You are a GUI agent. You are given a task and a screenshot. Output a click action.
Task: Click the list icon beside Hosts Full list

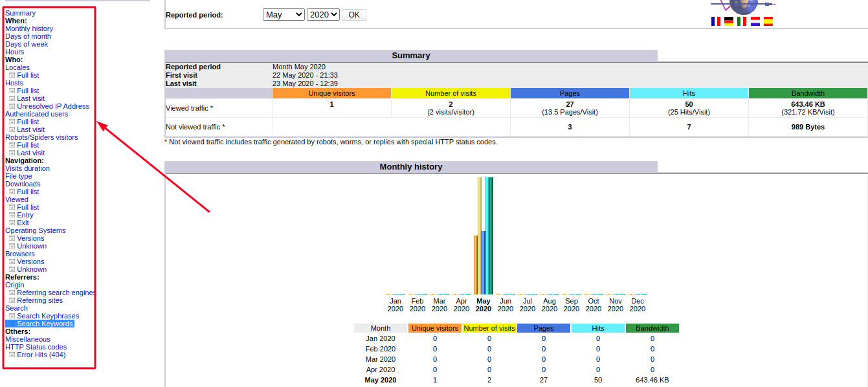pyautogui.click(x=12, y=91)
